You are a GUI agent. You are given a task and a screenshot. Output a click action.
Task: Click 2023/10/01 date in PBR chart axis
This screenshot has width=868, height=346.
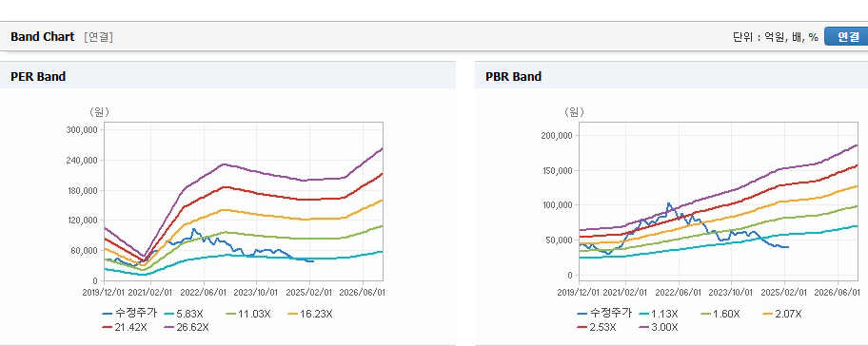(731, 292)
